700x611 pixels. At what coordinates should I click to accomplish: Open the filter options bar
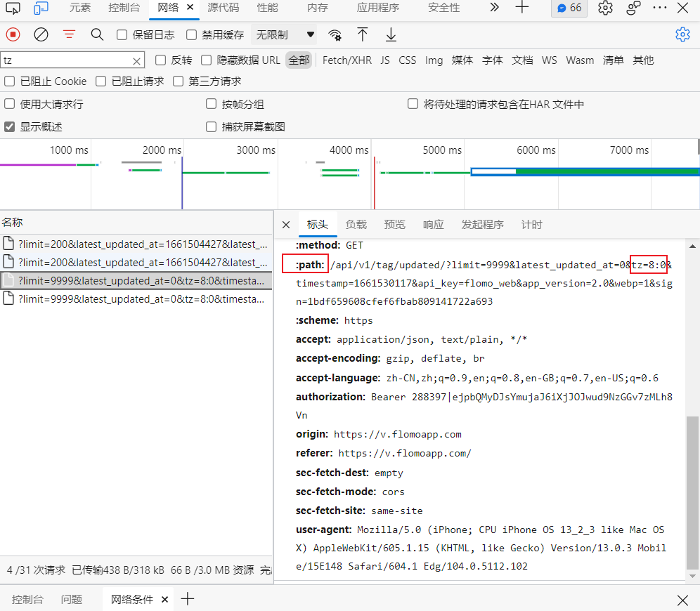click(68, 34)
